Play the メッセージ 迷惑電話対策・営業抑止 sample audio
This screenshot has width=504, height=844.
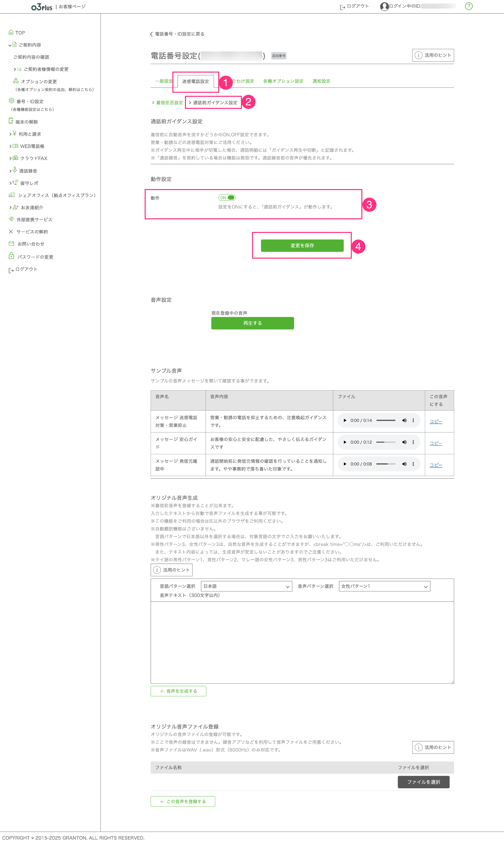(345, 420)
